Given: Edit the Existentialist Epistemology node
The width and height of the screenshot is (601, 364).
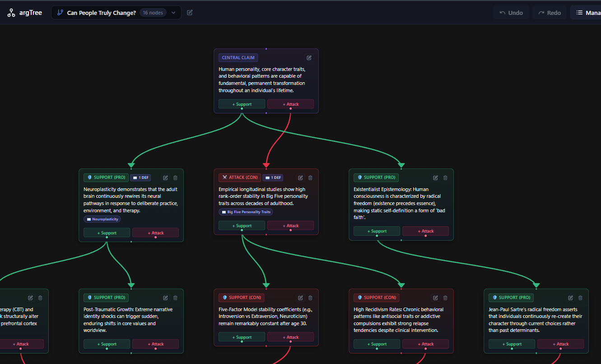Looking at the screenshot, I should point(435,178).
